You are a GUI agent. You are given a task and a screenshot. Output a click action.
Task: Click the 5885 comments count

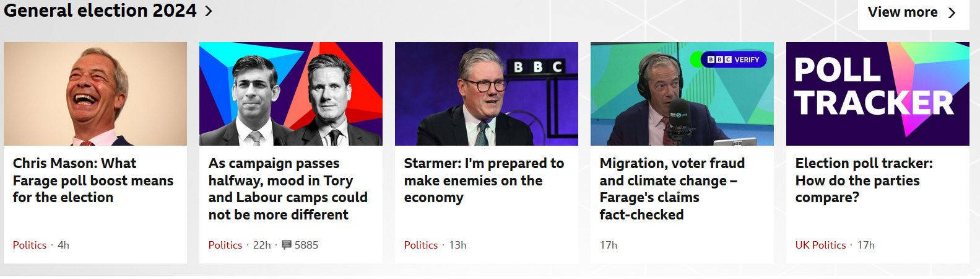click(306, 245)
